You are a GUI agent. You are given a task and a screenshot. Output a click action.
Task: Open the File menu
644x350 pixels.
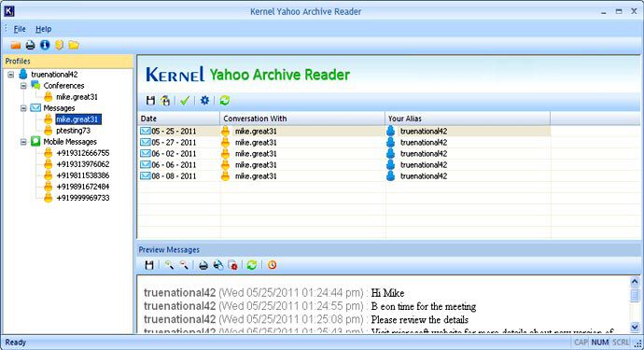[x=20, y=29]
